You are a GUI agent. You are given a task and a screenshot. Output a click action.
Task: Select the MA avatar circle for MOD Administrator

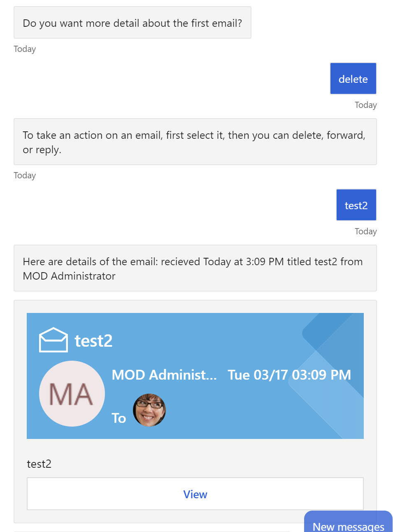(x=72, y=393)
